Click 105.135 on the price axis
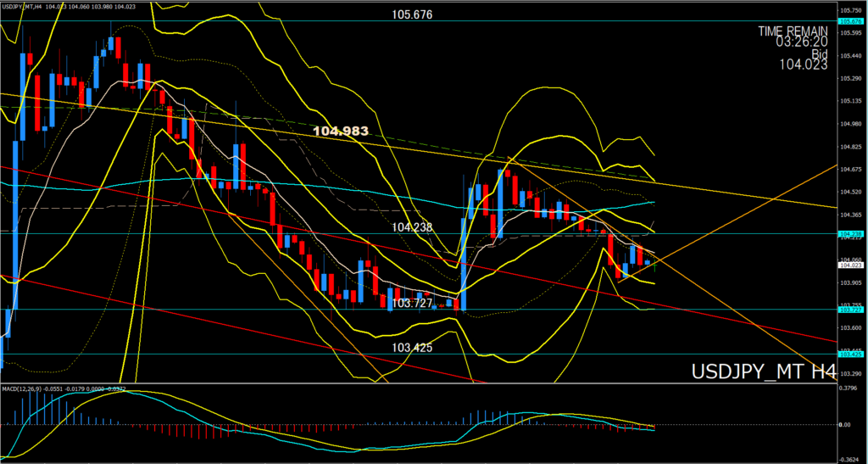The width and height of the screenshot is (868, 464). [x=850, y=101]
